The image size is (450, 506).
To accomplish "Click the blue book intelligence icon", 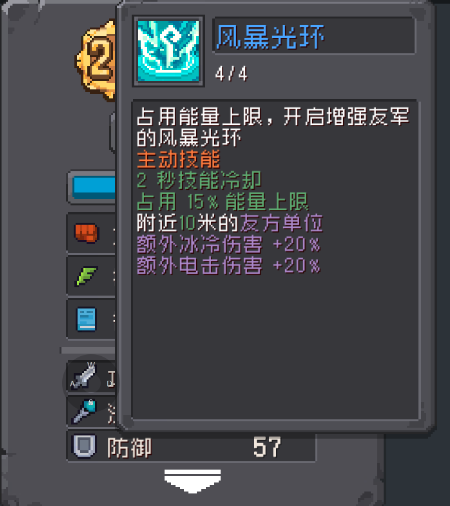I will click(x=86, y=319).
